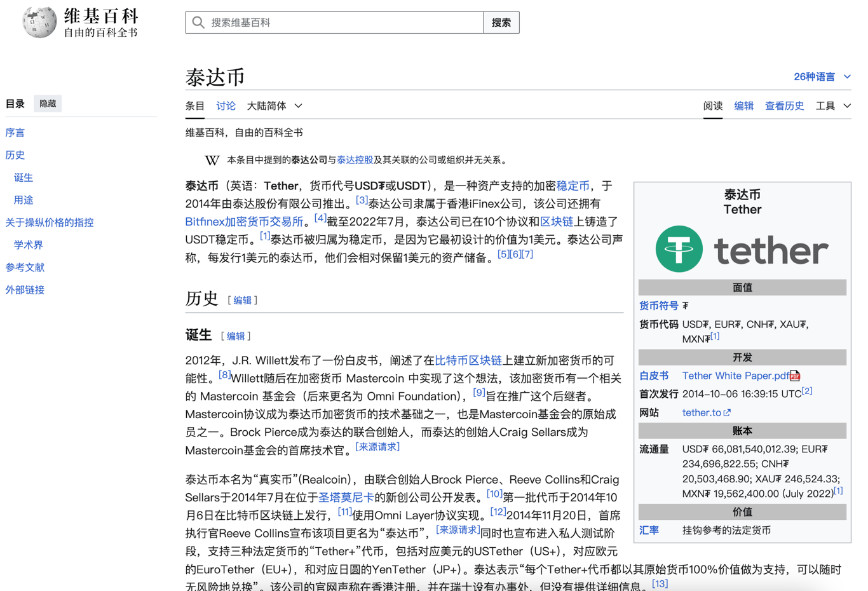Click the 维基百科 site title text

point(101,16)
